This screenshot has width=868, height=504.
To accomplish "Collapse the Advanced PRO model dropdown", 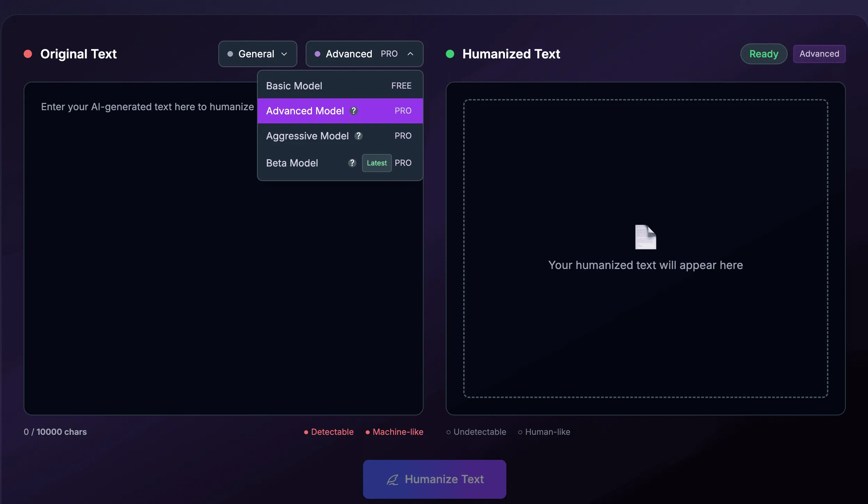I will point(364,54).
